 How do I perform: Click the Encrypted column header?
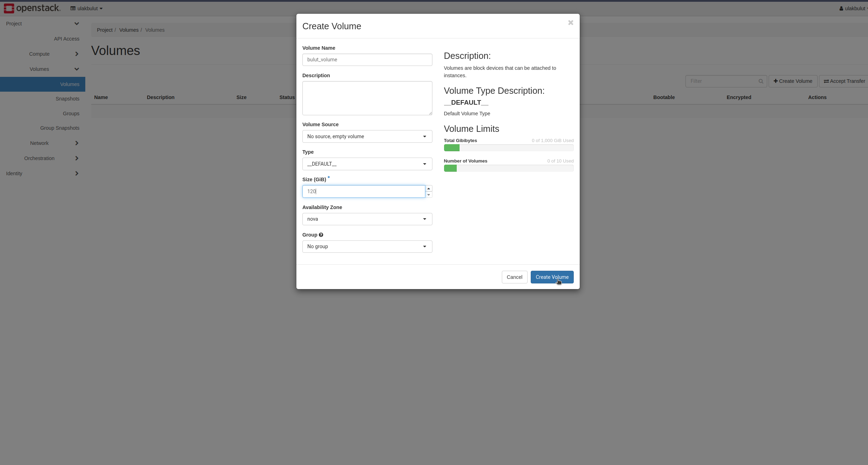[739, 97]
